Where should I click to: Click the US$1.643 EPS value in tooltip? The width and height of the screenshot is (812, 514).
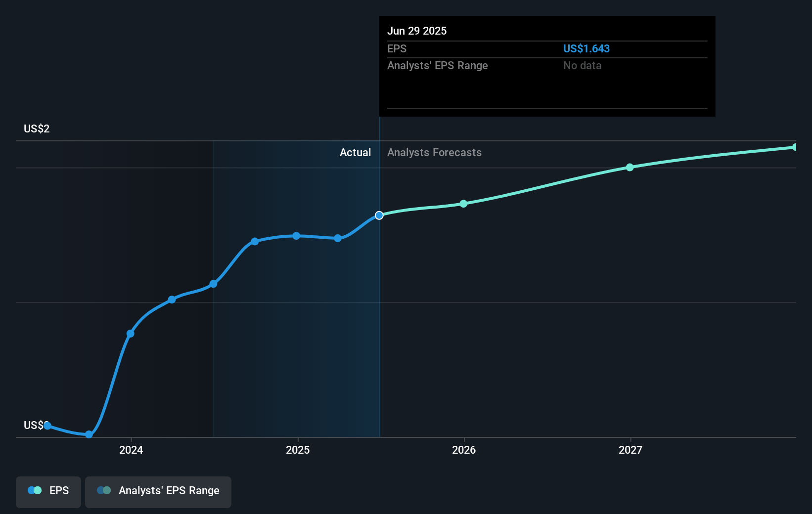pos(586,49)
